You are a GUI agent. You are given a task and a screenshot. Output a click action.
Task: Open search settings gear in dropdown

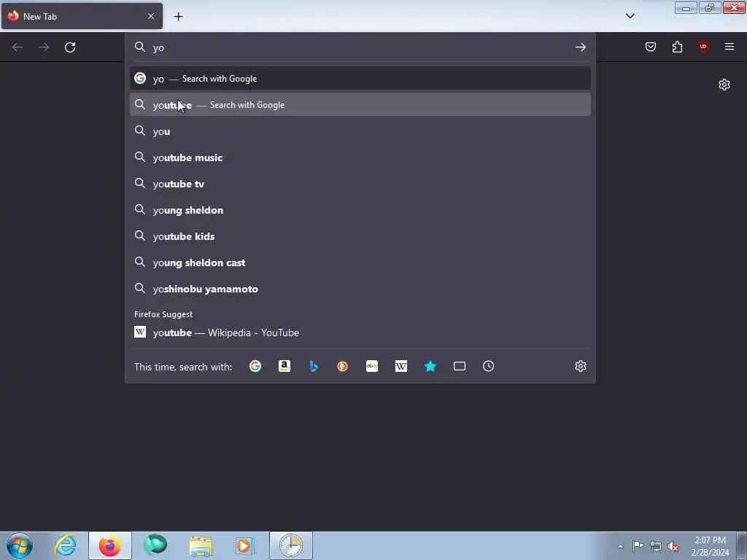[x=580, y=366]
